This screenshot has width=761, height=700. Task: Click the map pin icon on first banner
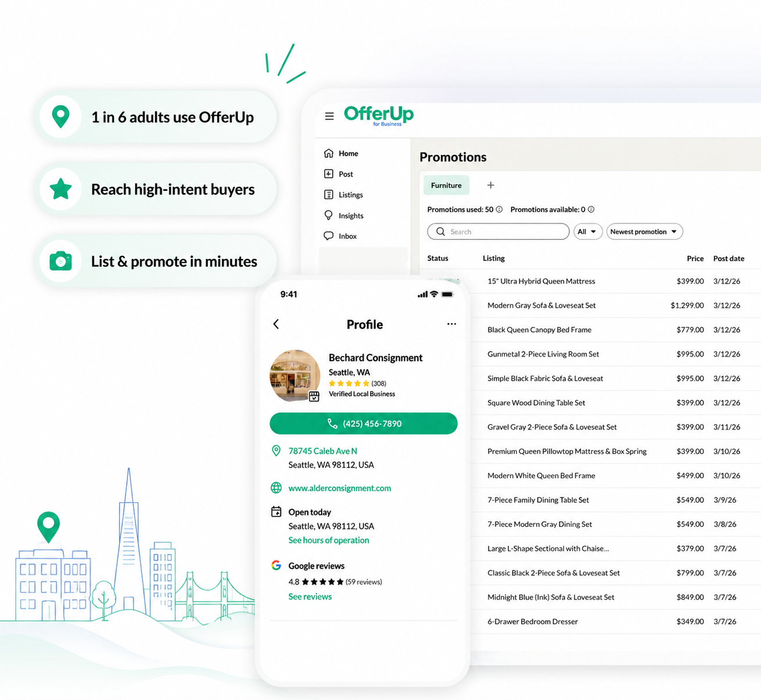pyautogui.click(x=61, y=117)
